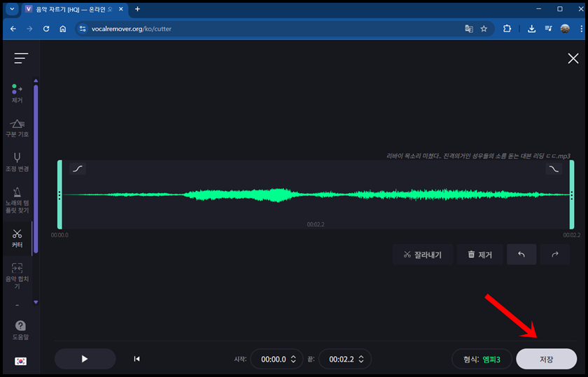
Task: Close the cutter editor with X
Action: click(573, 59)
